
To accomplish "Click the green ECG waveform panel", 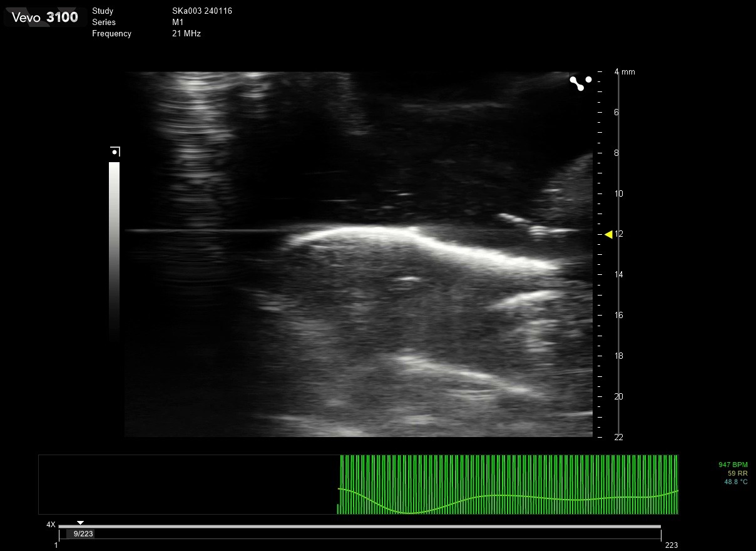I will (x=507, y=484).
